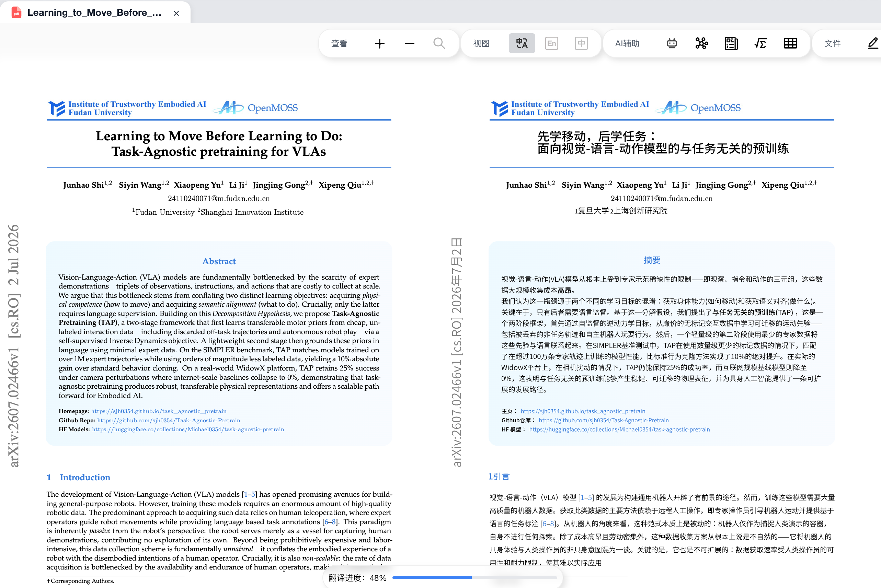Click the "查看" toolbar label

click(x=339, y=44)
